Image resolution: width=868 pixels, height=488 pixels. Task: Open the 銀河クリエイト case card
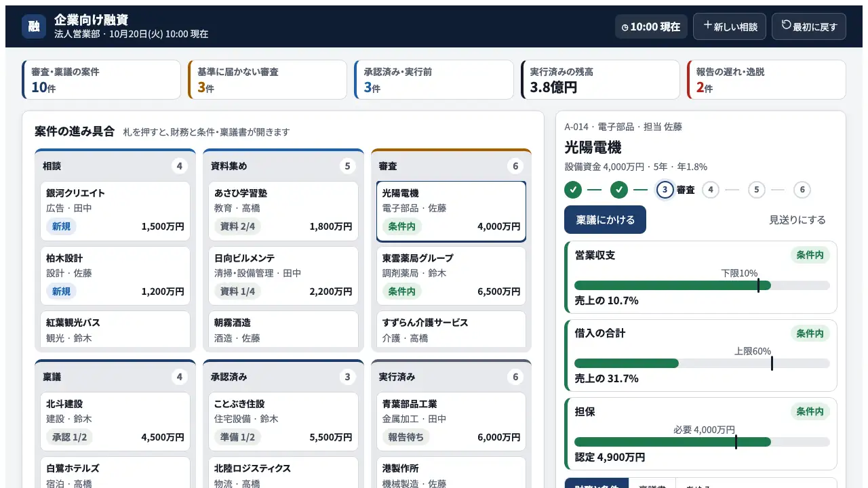[115, 211]
